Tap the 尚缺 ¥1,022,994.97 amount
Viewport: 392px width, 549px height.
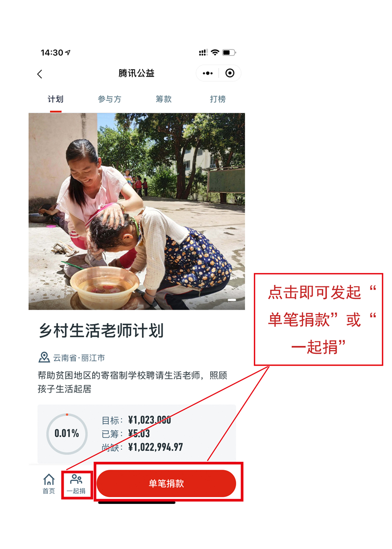(x=143, y=447)
